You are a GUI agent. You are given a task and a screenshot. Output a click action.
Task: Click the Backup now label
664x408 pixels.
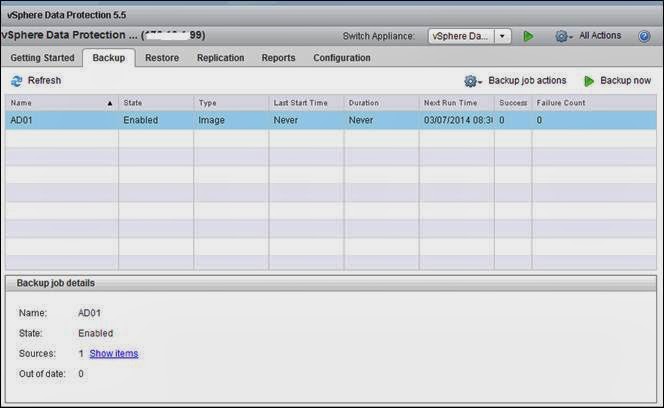[x=625, y=80]
